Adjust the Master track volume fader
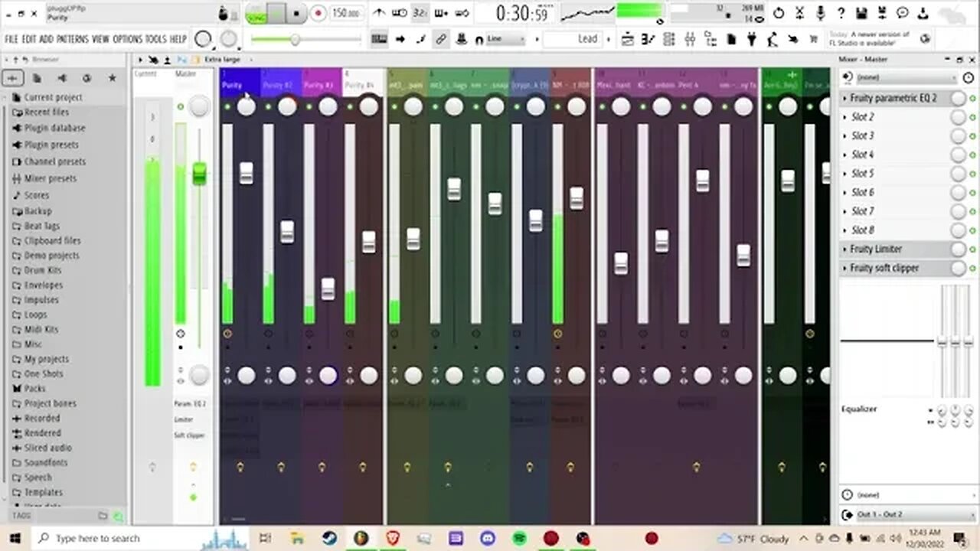 click(x=199, y=173)
